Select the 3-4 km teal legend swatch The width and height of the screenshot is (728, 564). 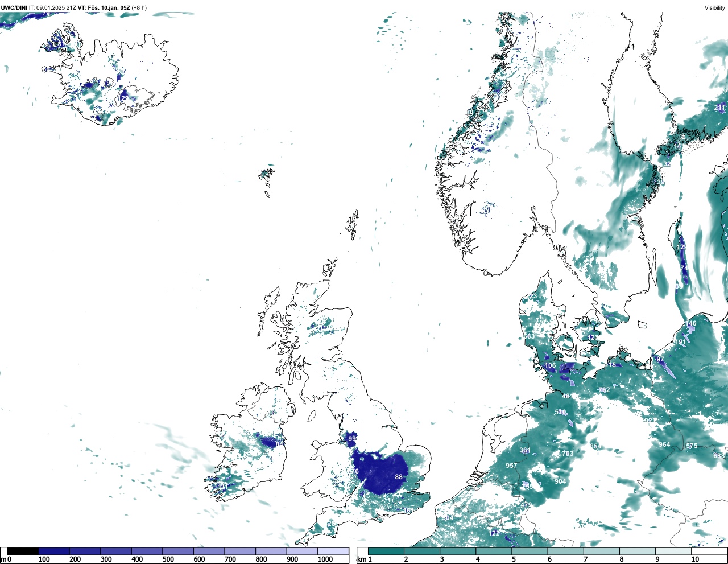458,551
